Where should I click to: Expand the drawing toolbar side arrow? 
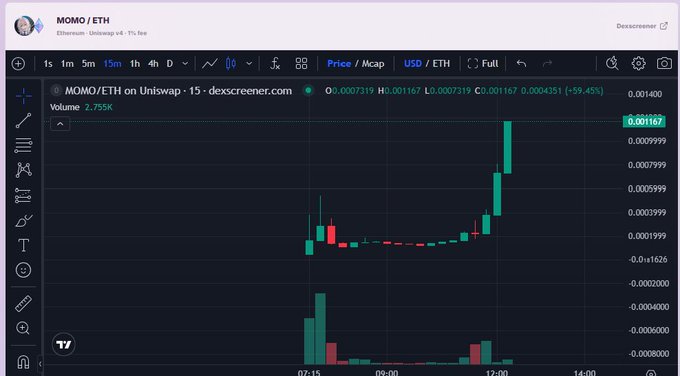(x=40, y=363)
